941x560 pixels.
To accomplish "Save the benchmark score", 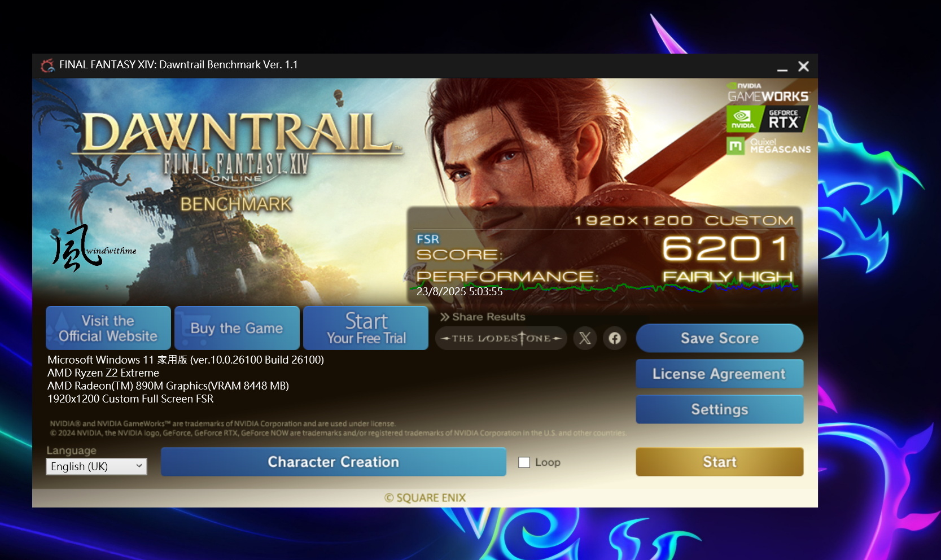I will (x=720, y=338).
